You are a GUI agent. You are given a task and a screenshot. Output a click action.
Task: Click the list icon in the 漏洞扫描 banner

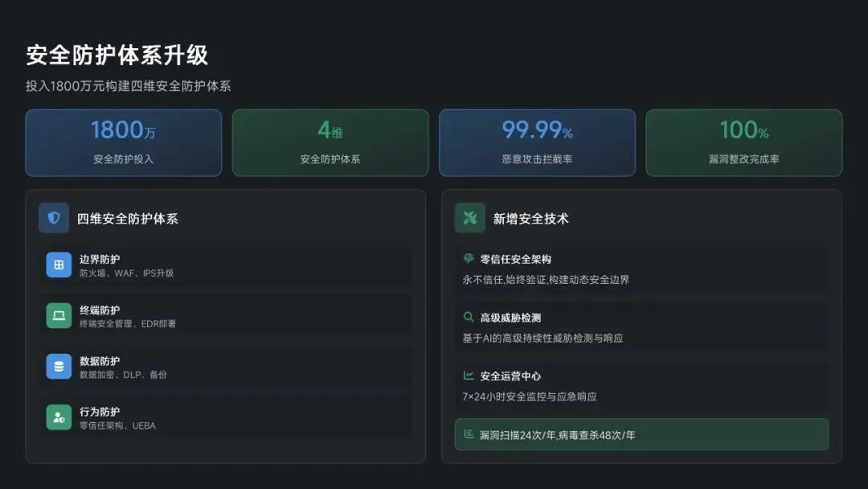(x=469, y=434)
